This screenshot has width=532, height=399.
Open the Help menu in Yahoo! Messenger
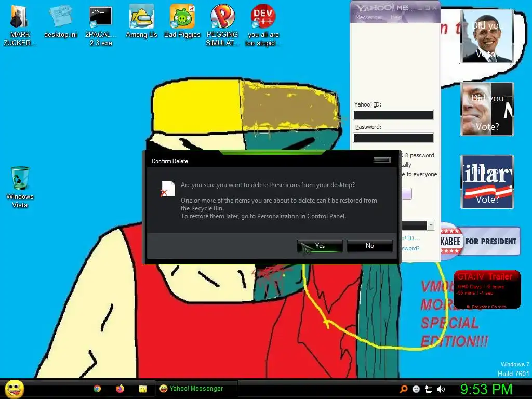pos(396,17)
